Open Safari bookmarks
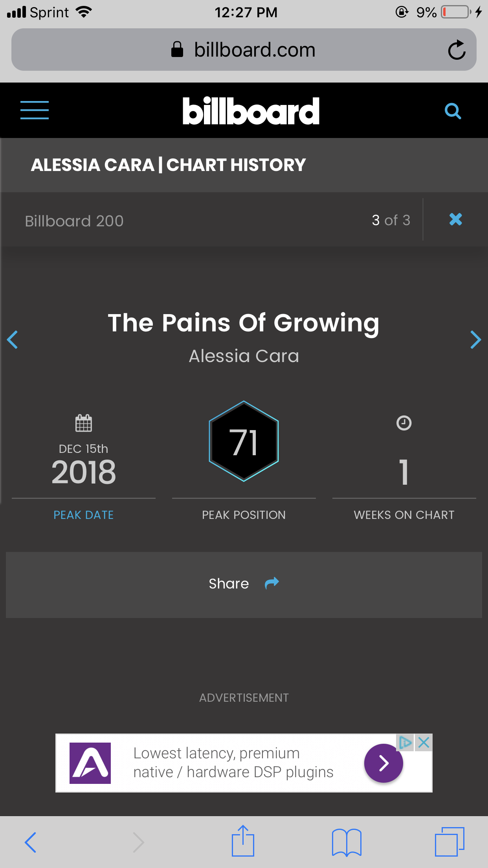This screenshot has height=868, width=488. (347, 842)
